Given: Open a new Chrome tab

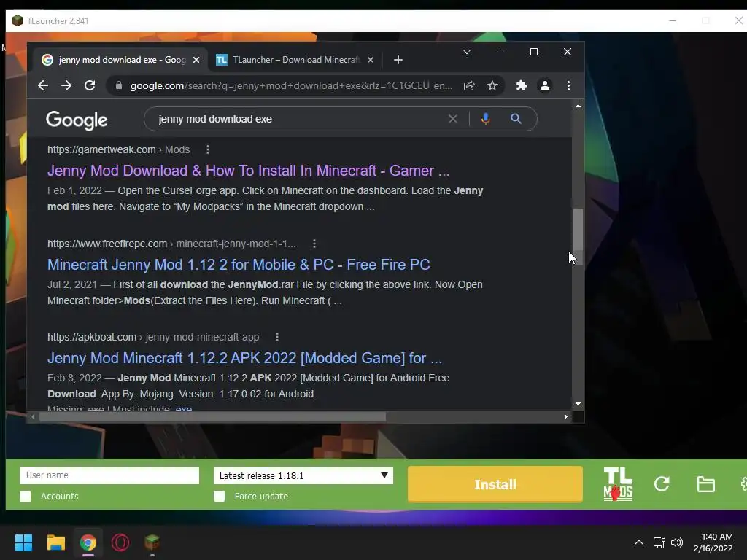Looking at the screenshot, I should click(398, 60).
